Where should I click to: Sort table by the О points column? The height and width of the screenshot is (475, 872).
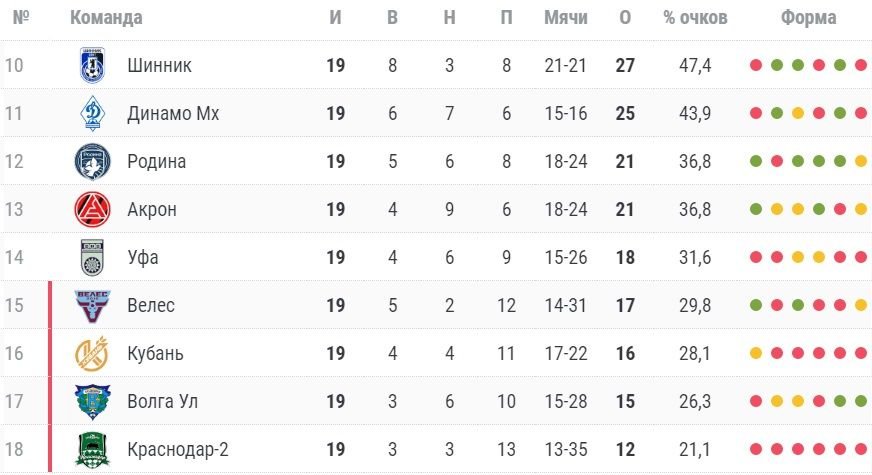coord(625,18)
